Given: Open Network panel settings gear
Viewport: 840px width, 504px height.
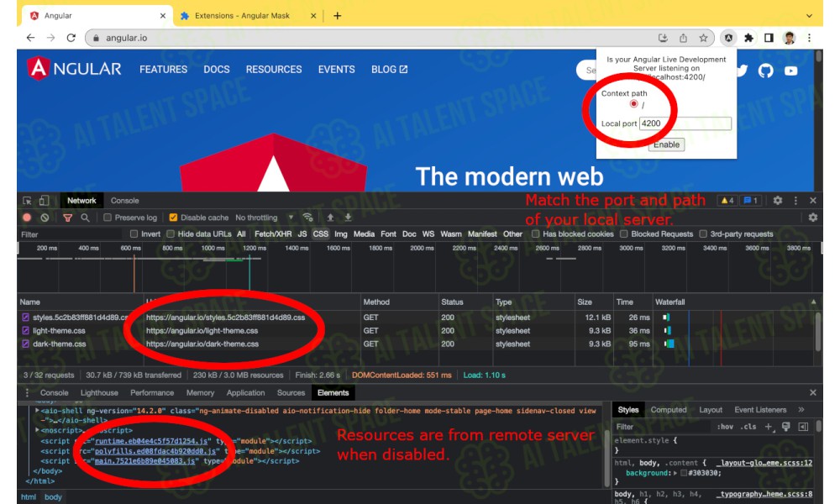Looking at the screenshot, I should click(812, 218).
